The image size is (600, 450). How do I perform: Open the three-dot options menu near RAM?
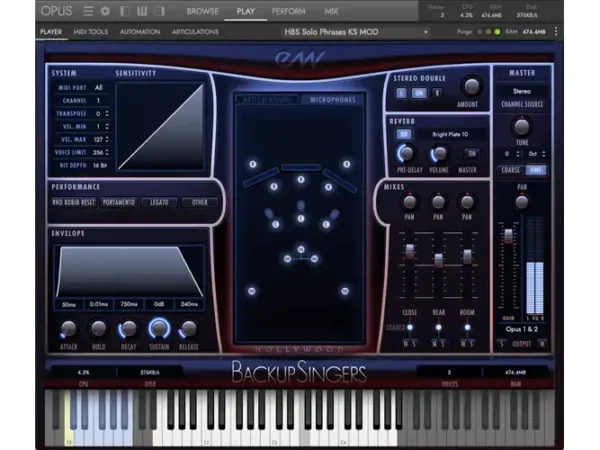click(556, 31)
